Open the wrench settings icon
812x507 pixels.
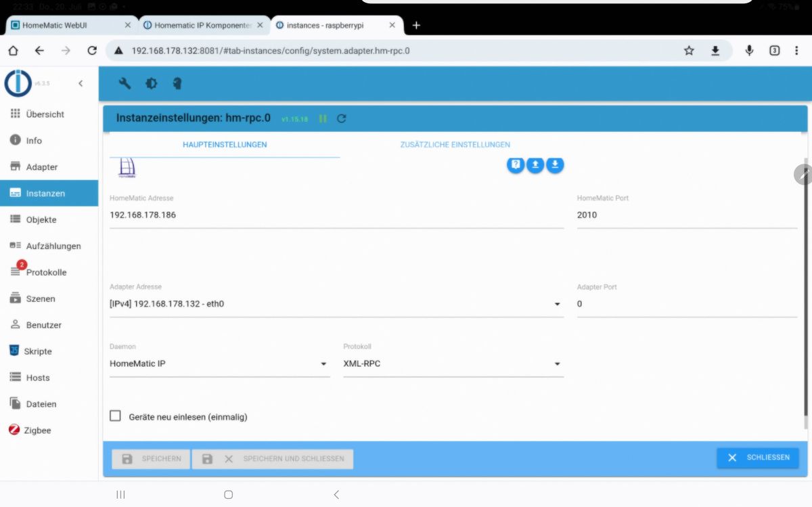125,84
